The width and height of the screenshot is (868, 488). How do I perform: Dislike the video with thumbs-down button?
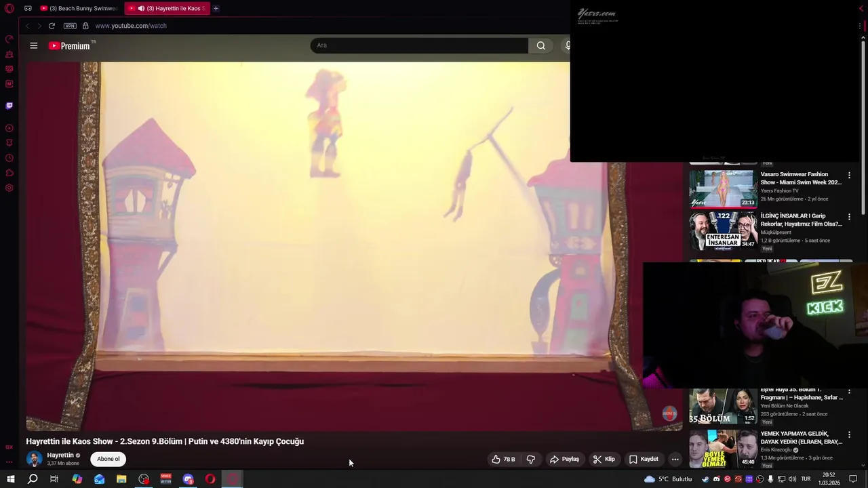click(531, 459)
